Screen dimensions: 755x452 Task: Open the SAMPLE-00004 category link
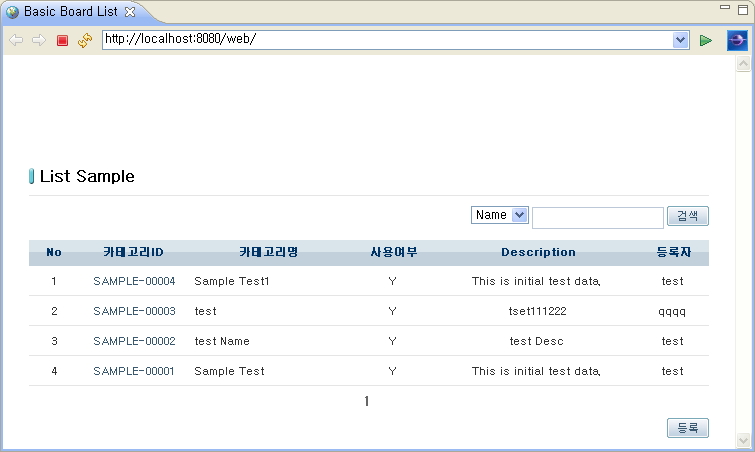pyautogui.click(x=134, y=281)
